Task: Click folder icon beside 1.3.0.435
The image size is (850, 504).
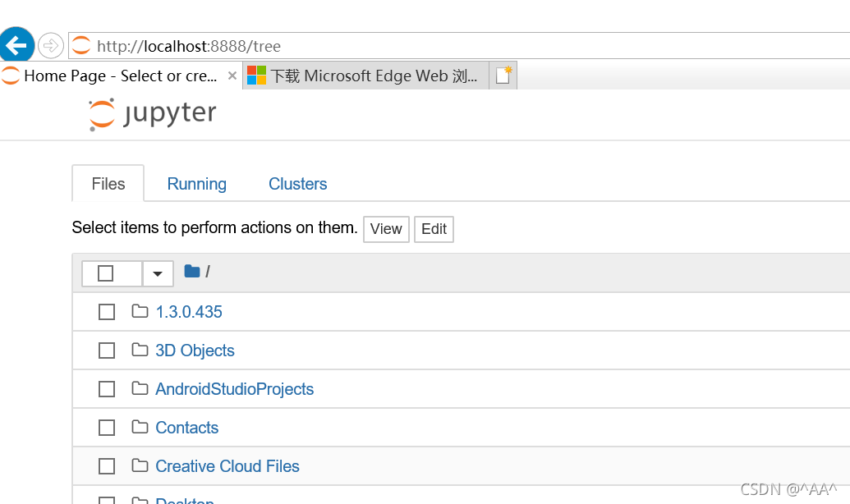Action: point(140,311)
